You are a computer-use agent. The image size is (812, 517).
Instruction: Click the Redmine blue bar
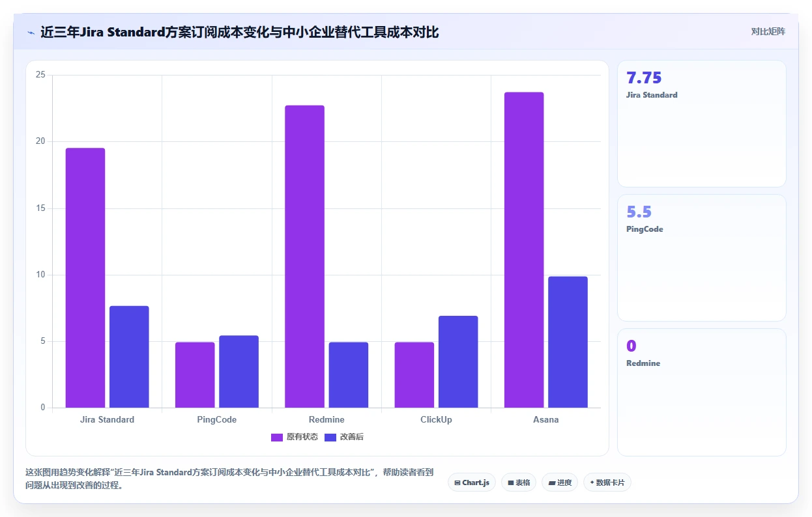coord(349,375)
